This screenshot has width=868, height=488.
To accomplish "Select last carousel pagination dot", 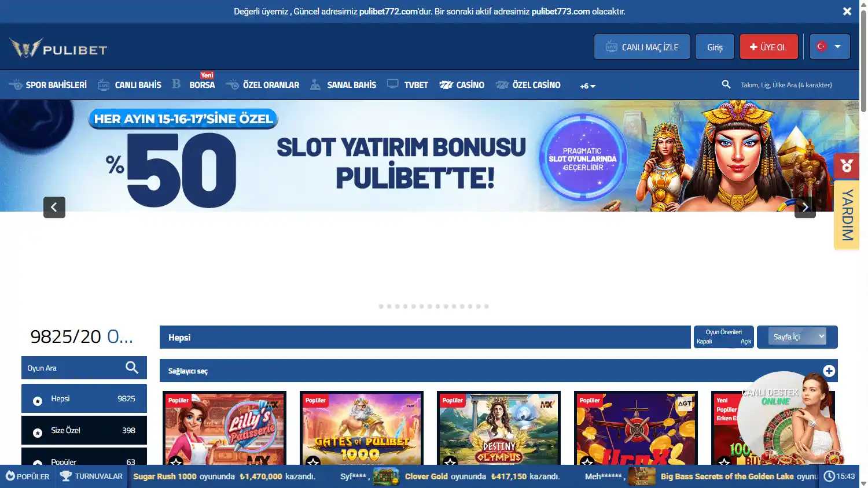I will click(x=487, y=306).
